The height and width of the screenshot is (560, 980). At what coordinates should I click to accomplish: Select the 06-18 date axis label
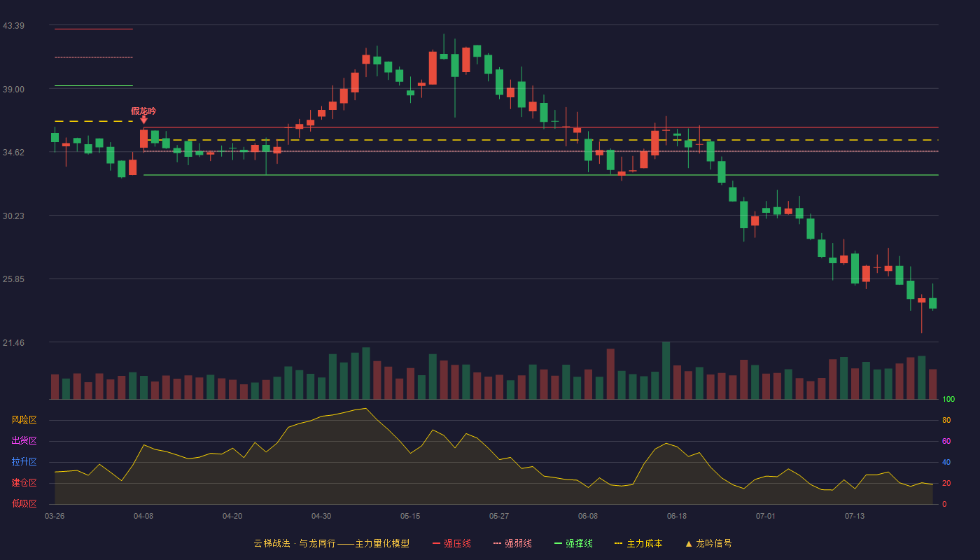[x=677, y=516]
